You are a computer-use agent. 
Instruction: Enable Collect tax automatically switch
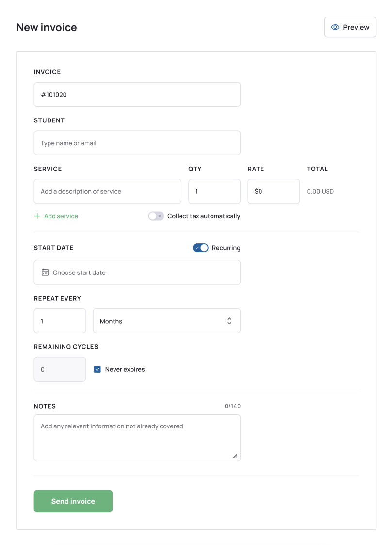tap(156, 216)
